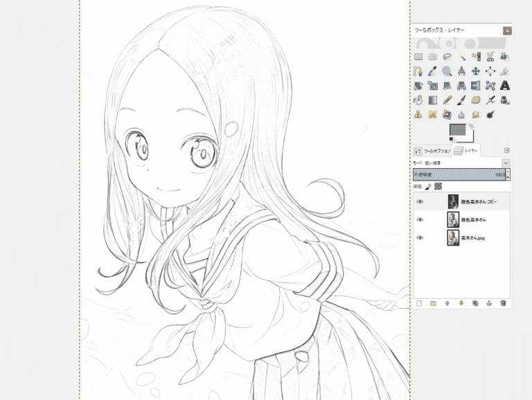Open the toolbox menu icon beside title

[x=507, y=30]
